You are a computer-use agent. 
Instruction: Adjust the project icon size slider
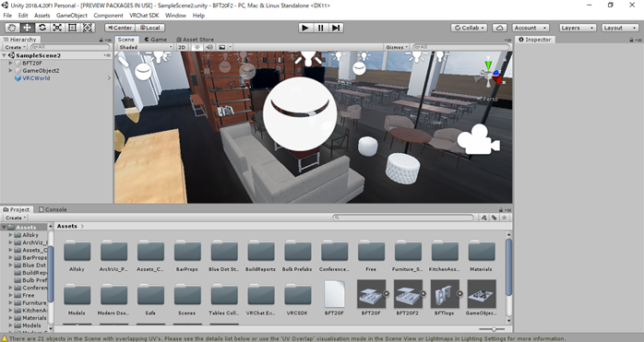tap(492, 329)
